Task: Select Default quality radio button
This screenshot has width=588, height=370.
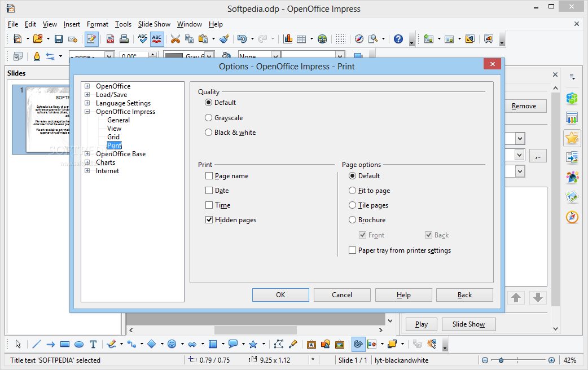Action: click(x=208, y=102)
